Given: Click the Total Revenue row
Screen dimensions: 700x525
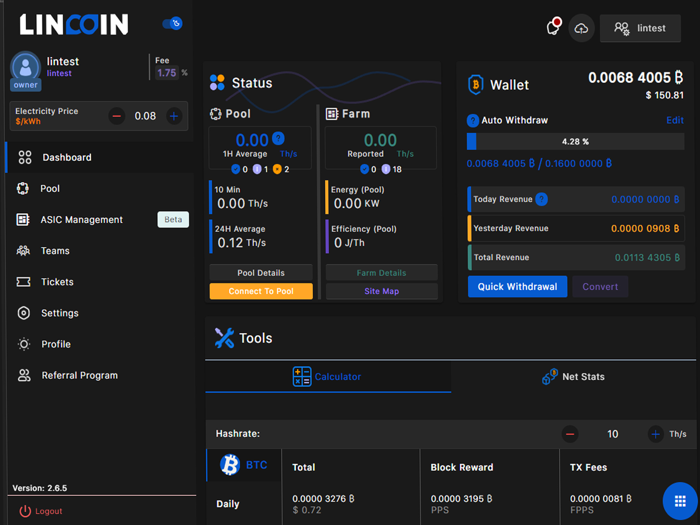Looking at the screenshot, I should [x=576, y=257].
